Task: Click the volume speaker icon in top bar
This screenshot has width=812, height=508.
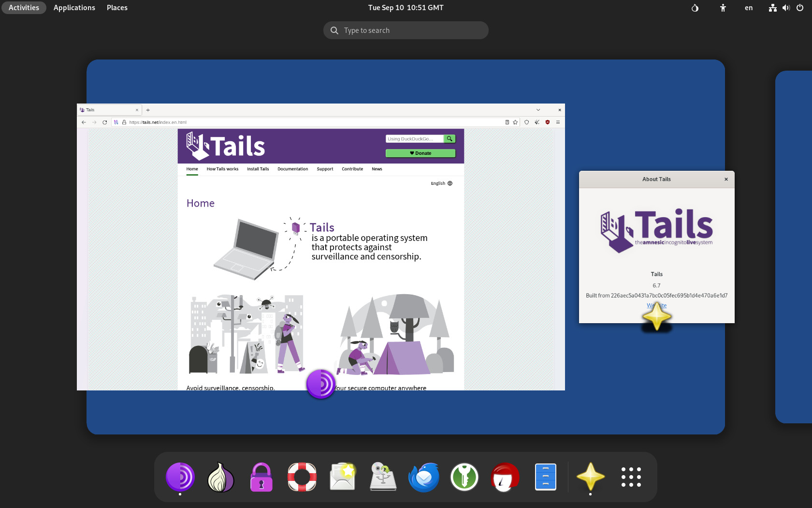Action: (786, 8)
